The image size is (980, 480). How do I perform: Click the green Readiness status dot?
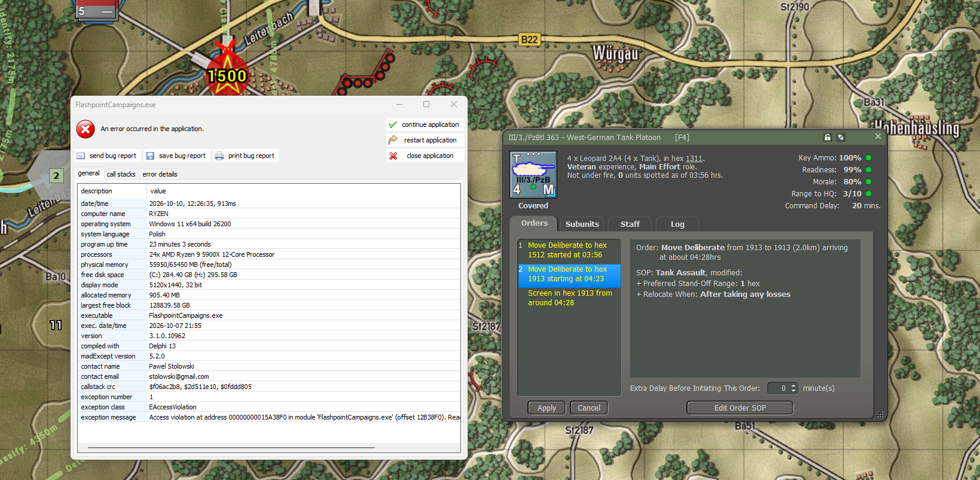pyautogui.click(x=868, y=170)
